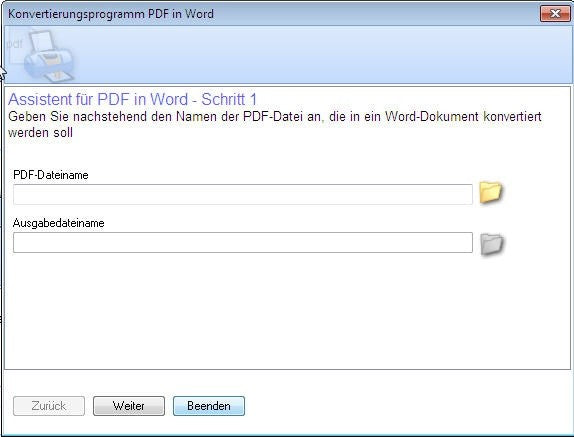This screenshot has width=574, height=437.
Task: Select the heading 'Assistent für PDF in Word - Schritt 1'
Action: (133, 99)
